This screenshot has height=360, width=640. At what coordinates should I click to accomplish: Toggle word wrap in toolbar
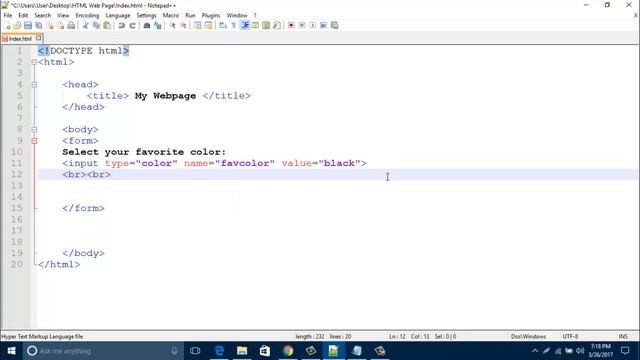coord(223,25)
